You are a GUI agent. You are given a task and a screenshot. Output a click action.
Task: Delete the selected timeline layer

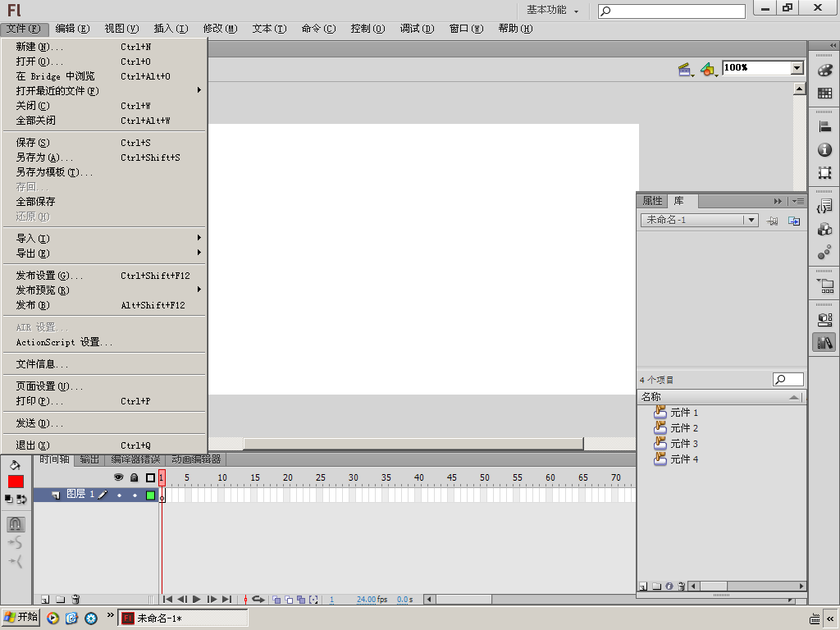coord(75,600)
